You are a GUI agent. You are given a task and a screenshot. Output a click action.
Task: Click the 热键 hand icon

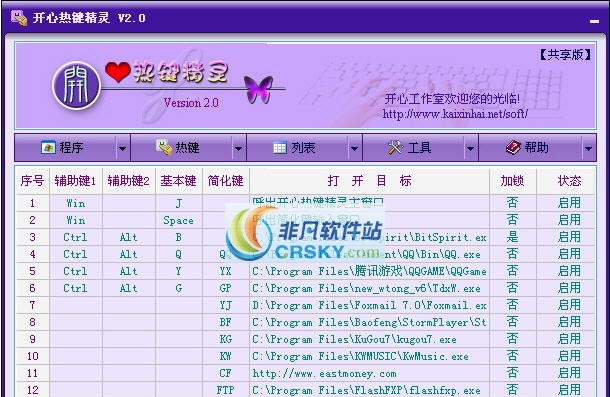pos(164,148)
